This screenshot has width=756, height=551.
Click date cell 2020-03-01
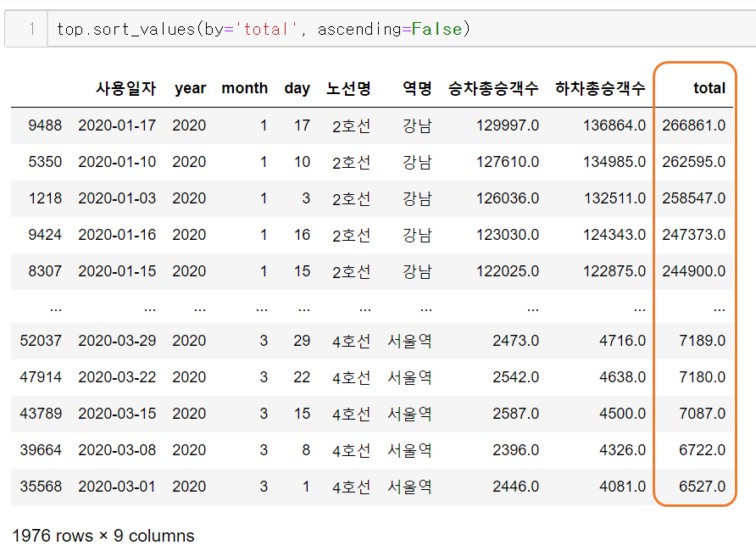coord(117,487)
